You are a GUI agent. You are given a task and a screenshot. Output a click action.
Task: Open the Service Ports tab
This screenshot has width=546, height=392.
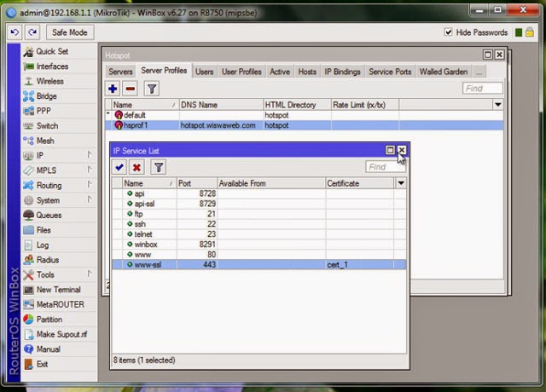coord(390,72)
